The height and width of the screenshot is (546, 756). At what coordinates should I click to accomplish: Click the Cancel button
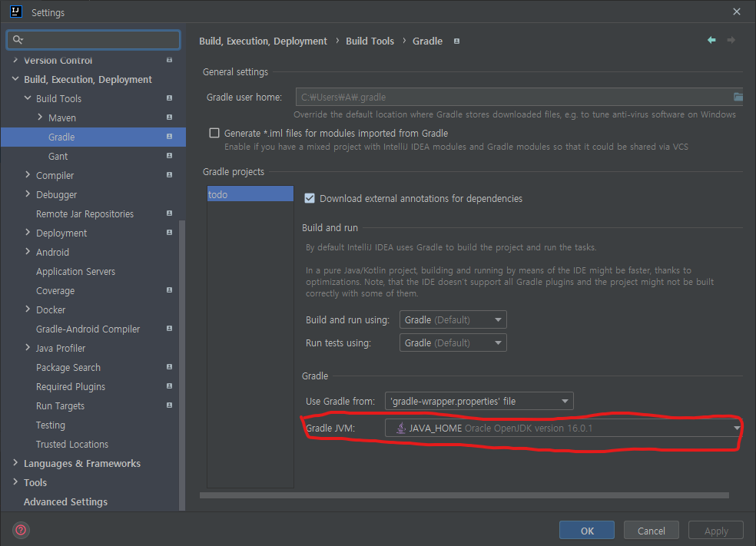[x=651, y=530]
